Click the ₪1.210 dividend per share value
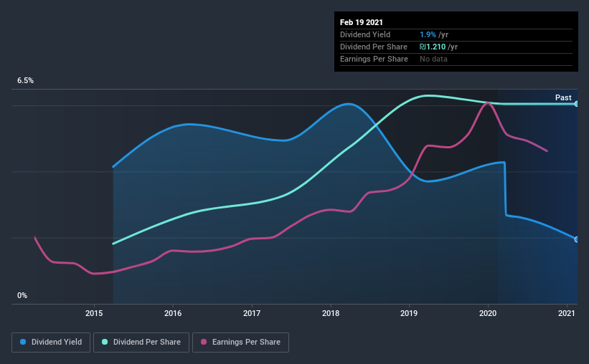 point(433,47)
